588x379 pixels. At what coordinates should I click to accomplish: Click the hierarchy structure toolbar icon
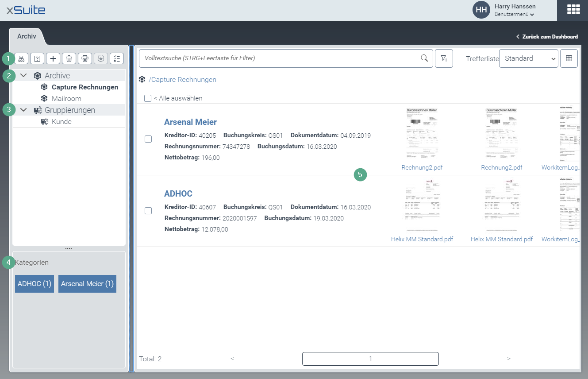21,58
